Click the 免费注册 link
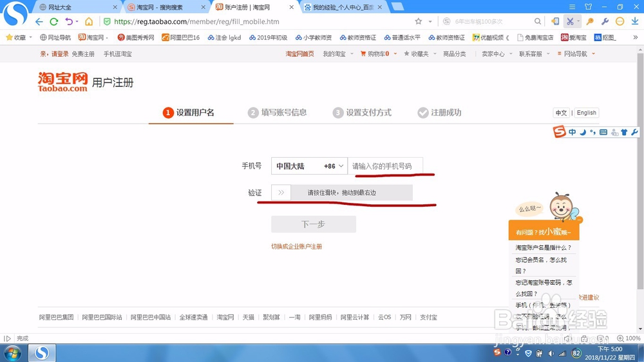 click(83, 54)
